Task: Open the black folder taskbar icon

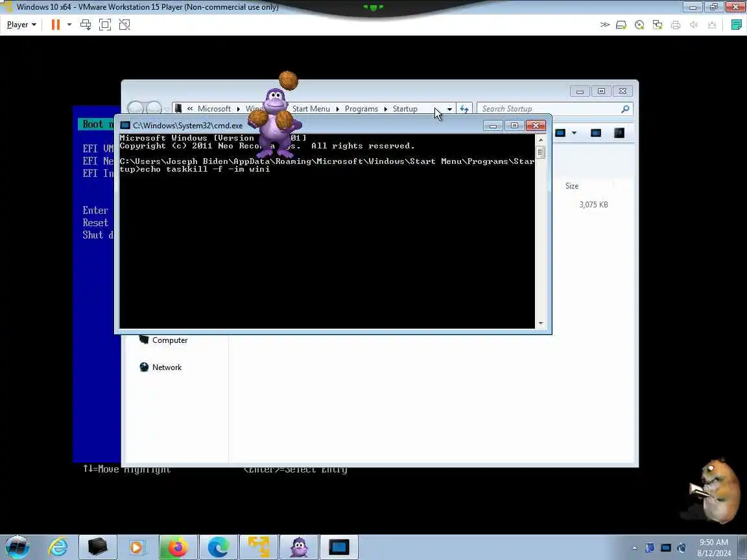Action: click(x=98, y=546)
